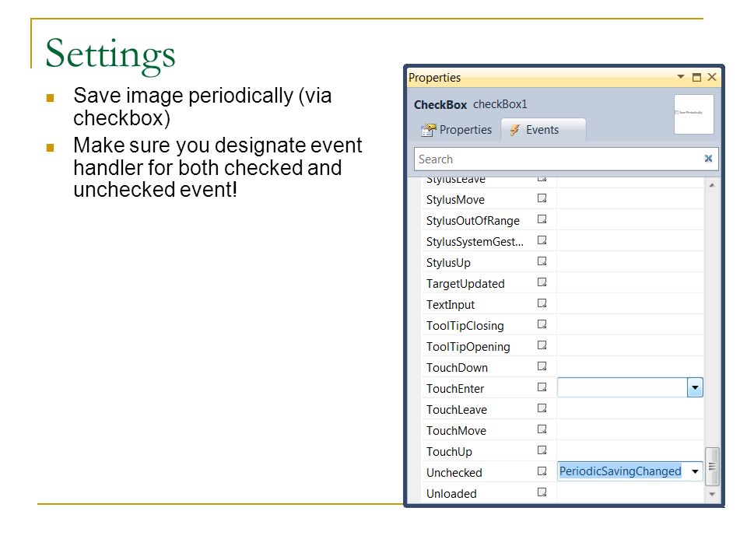Screen dimensions: 747x560
Task: Click the events list scrollbar thumb
Action: [712, 466]
